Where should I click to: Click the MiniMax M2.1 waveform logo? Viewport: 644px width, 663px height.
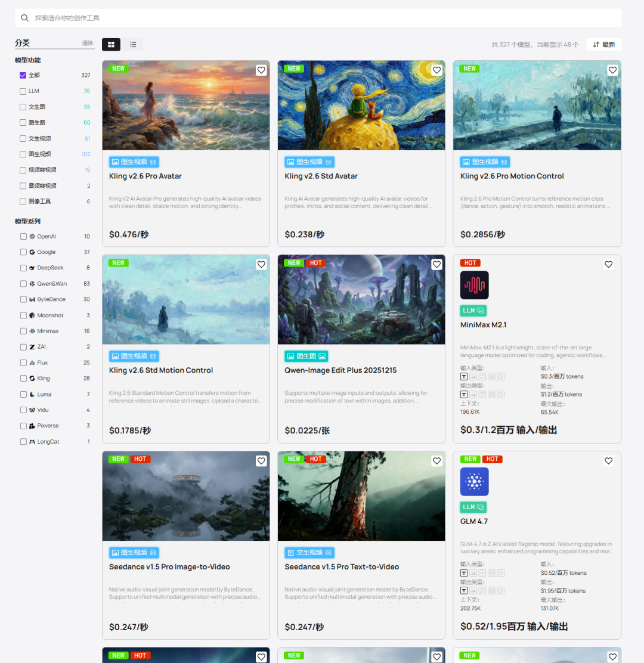click(x=475, y=285)
